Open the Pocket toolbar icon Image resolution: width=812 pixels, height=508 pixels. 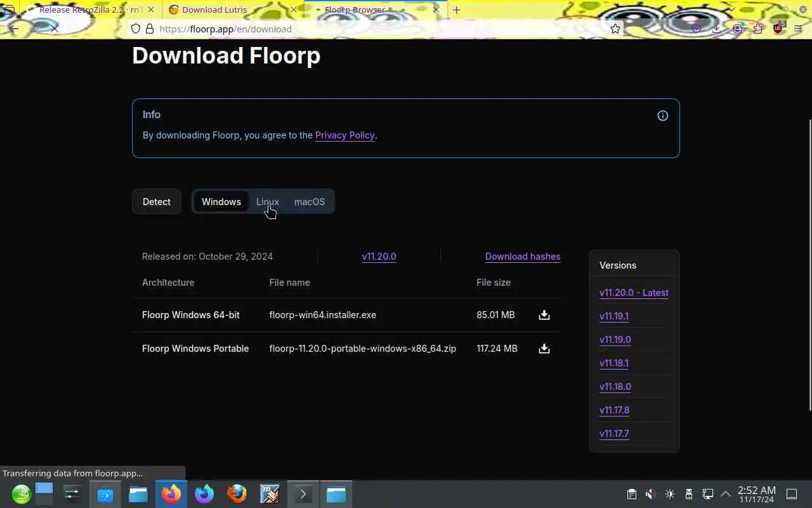point(697,29)
